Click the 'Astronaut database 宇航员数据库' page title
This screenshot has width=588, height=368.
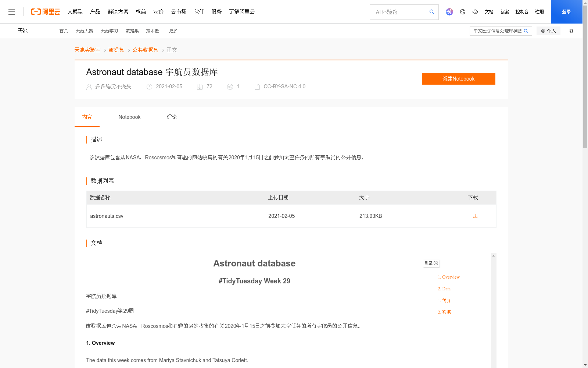(x=152, y=72)
